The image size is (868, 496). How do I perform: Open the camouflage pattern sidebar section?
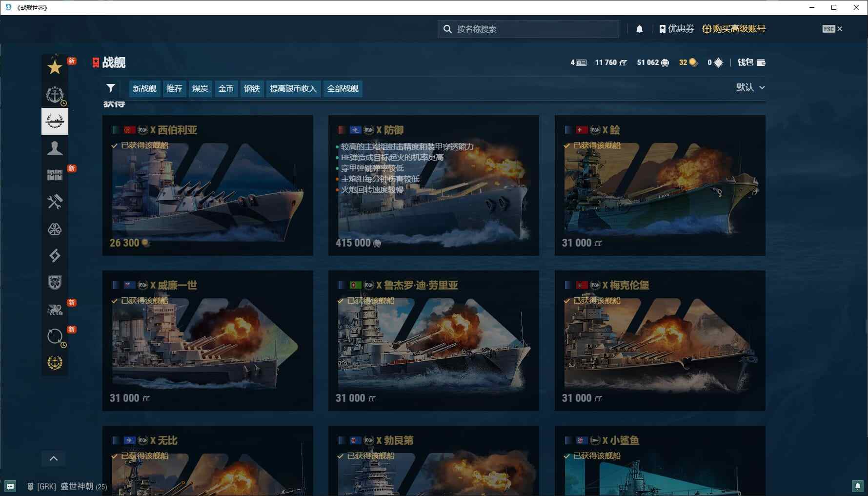click(x=55, y=228)
